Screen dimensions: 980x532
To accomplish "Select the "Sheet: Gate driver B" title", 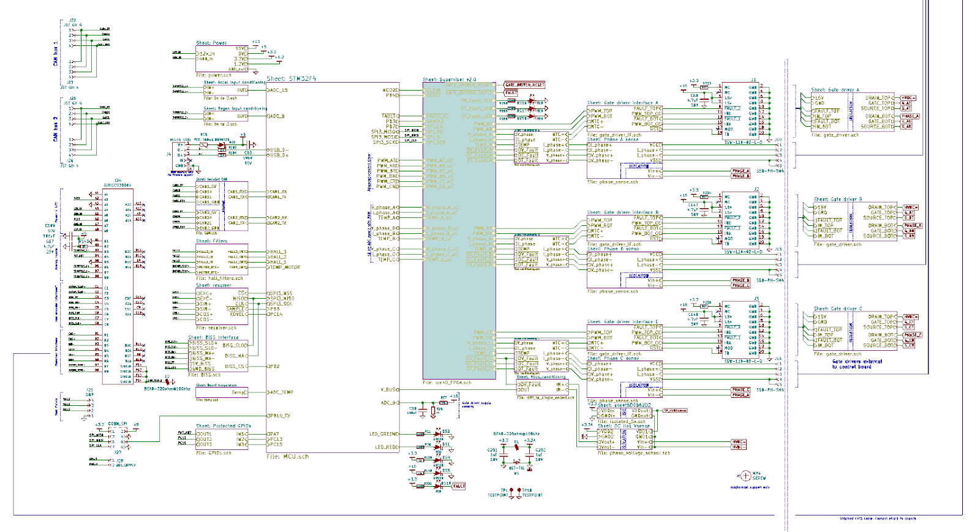I will pos(838,200).
